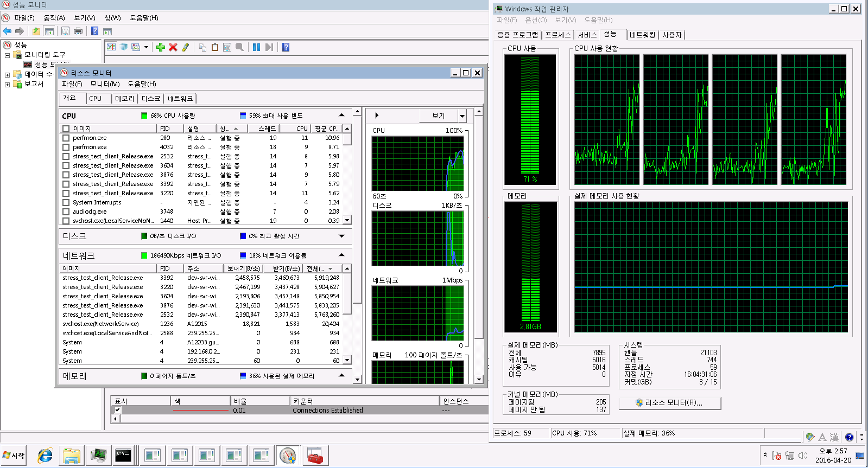This screenshot has width=868, height=468.
Task: Open the Monitor menu in Resource Monitor
Action: 105,84
